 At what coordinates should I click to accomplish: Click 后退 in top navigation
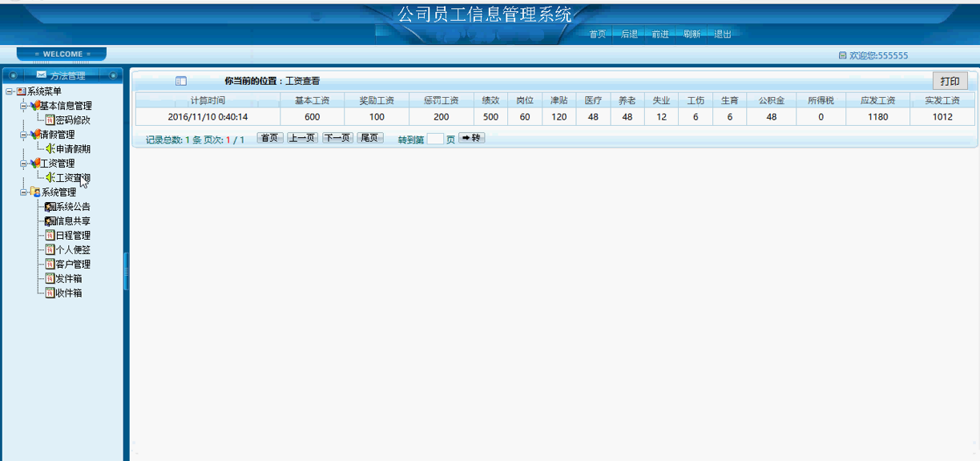pos(629,34)
